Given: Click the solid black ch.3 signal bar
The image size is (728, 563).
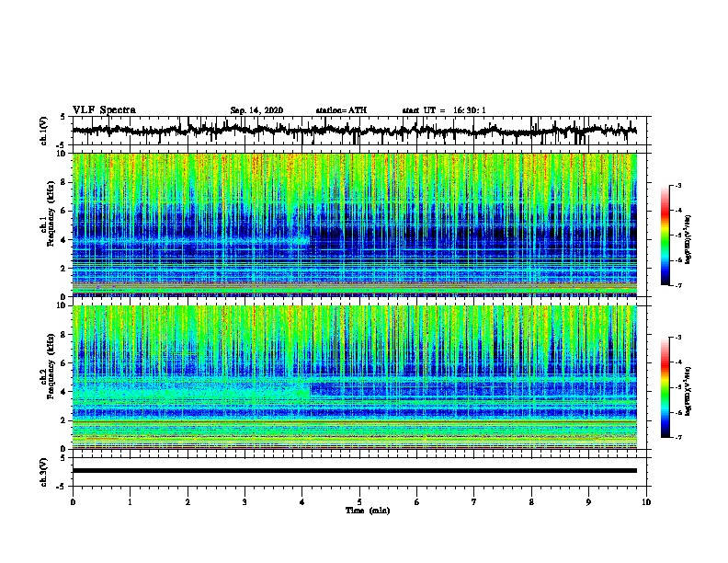Looking at the screenshot, I should pyautogui.click(x=354, y=471).
